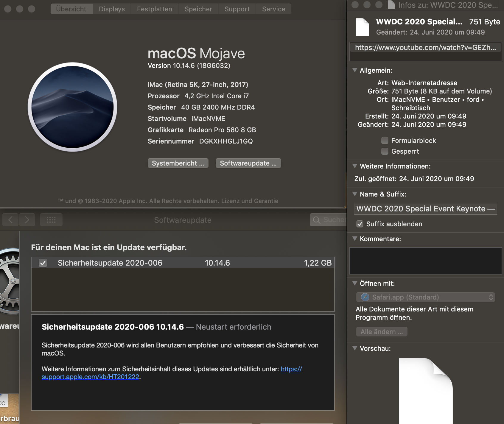The height and width of the screenshot is (424, 504).
Task: Open the Systembericht button
Action: coord(178,163)
